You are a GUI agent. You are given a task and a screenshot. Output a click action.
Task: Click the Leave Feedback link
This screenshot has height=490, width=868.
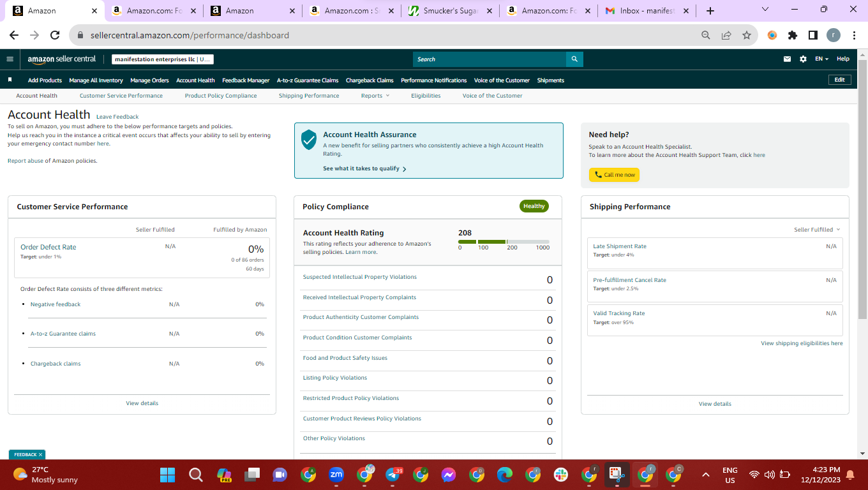(x=117, y=117)
